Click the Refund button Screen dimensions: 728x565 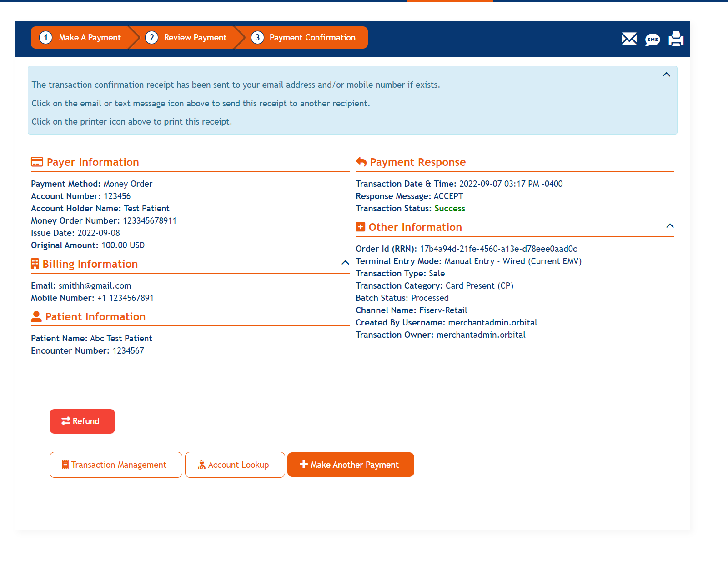[82, 421]
